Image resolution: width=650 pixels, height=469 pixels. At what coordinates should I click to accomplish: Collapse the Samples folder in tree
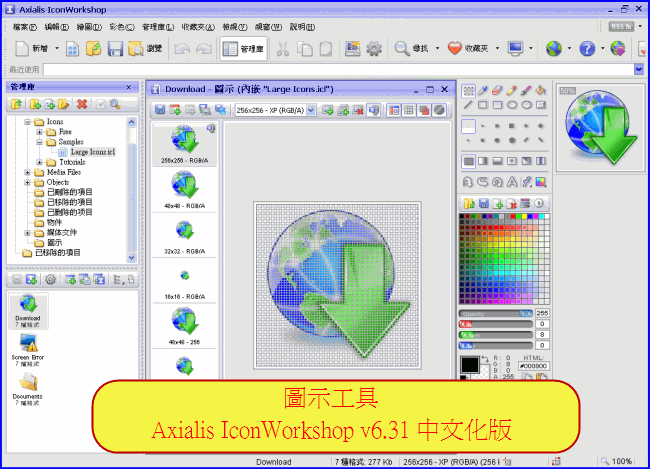[x=39, y=142]
